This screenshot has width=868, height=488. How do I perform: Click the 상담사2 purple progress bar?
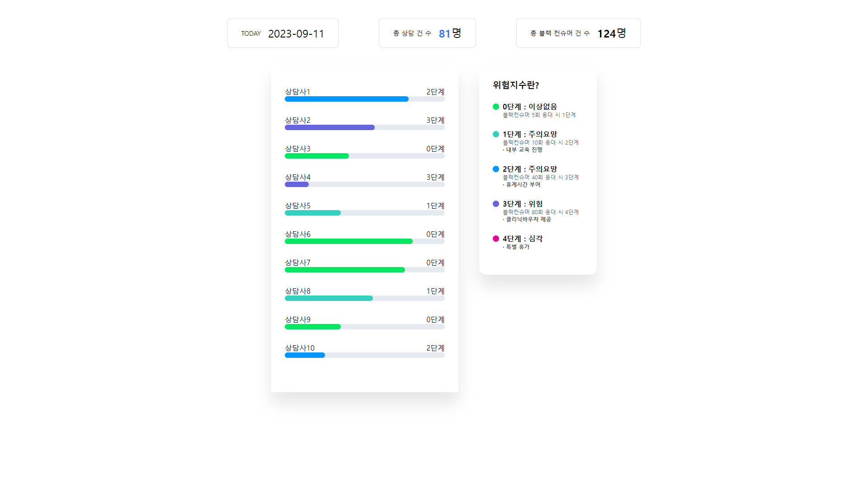pos(330,127)
